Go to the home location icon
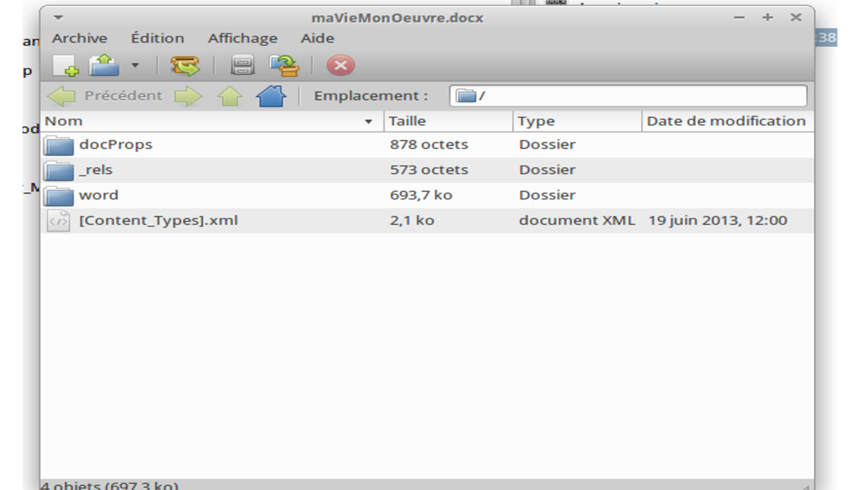This screenshot has width=868, height=490. click(271, 96)
